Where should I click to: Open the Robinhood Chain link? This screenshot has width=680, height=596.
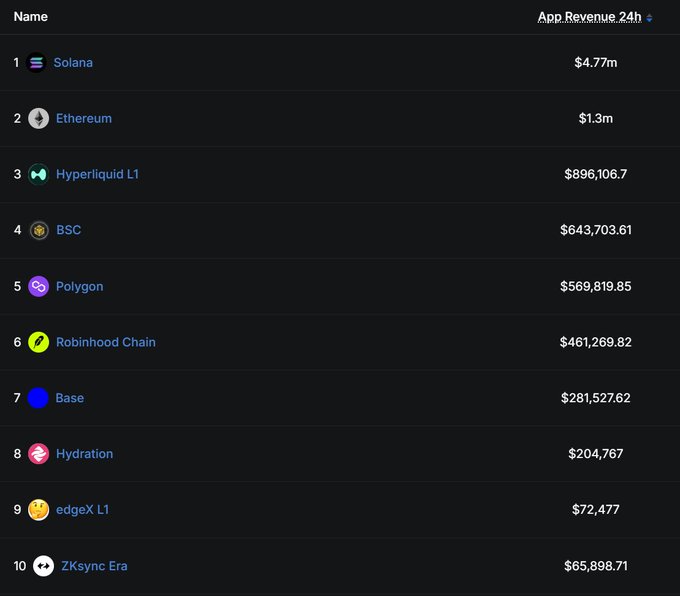pyautogui.click(x=106, y=342)
